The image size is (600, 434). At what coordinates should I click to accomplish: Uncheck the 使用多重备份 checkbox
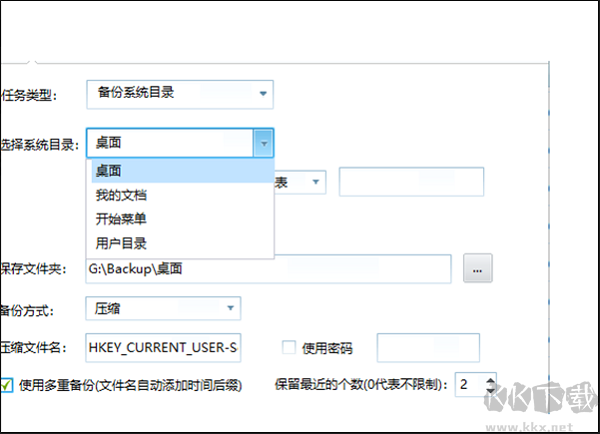(x=7, y=383)
